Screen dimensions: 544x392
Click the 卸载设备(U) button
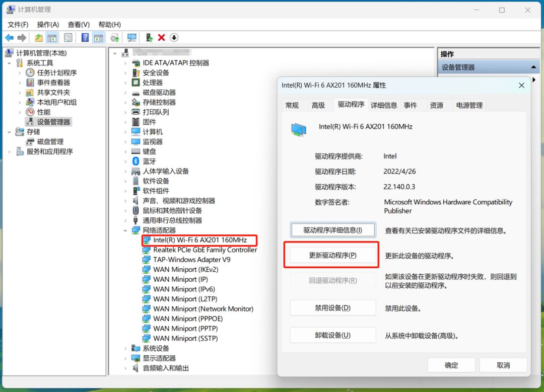[x=333, y=335]
